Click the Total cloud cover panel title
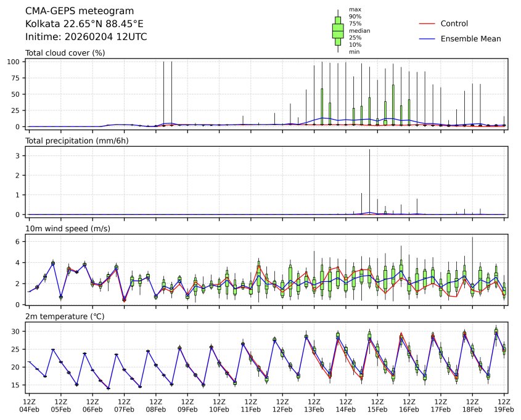The image size is (521, 420). [65, 52]
